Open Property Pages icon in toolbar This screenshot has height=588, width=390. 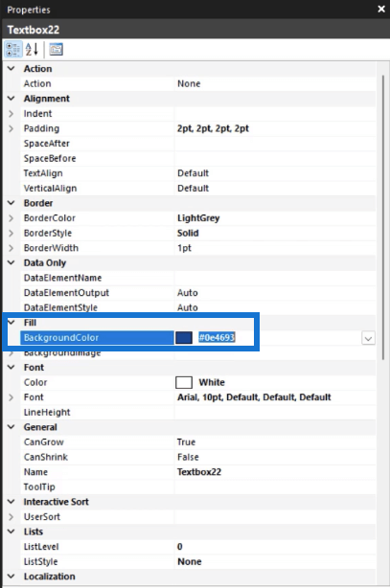[x=56, y=50]
